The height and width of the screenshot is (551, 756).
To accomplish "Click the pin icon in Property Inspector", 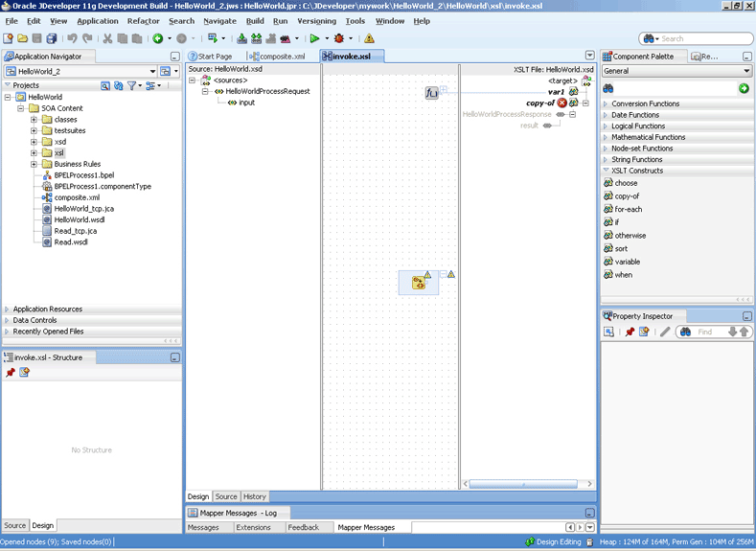I will (x=630, y=332).
